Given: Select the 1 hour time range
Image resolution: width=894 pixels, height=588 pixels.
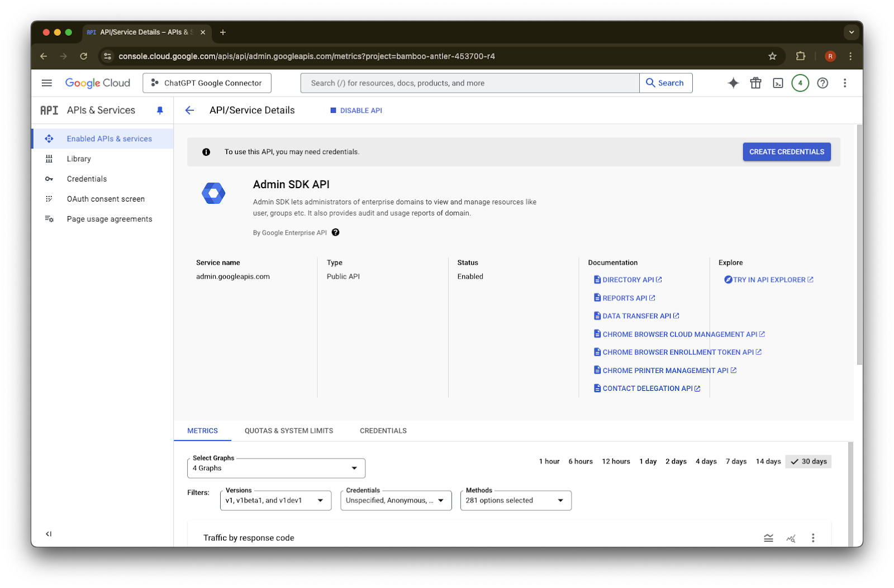Looking at the screenshot, I should 549,461.
